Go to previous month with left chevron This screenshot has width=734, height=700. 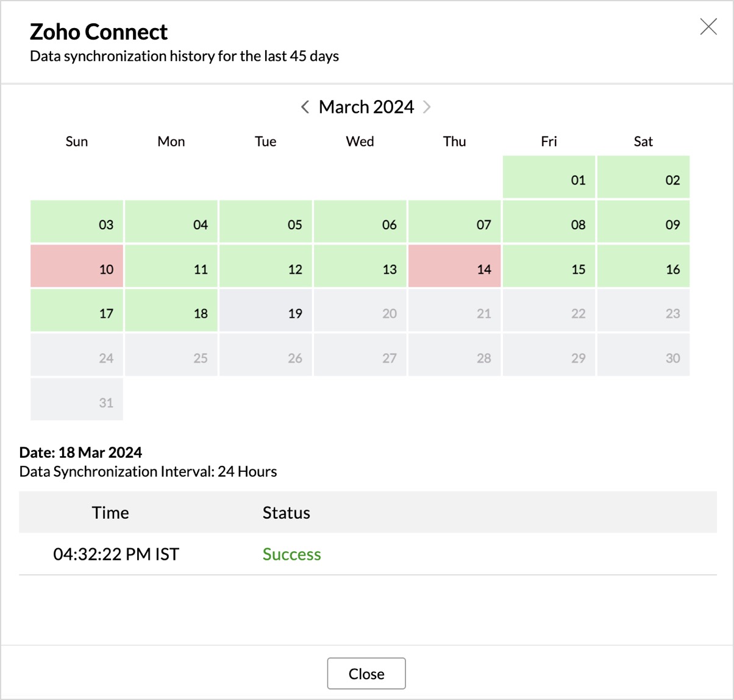click(x=305, y=107)
